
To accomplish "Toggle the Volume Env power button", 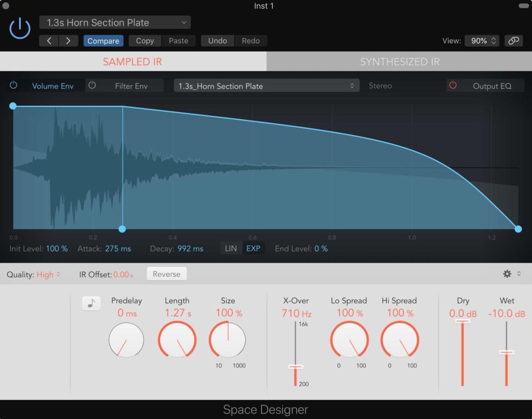I will (x=14, y=86).
